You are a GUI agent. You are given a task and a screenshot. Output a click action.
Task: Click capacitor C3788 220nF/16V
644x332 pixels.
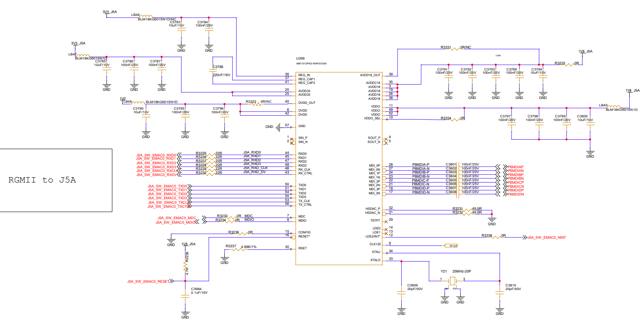tap(221, 71)
